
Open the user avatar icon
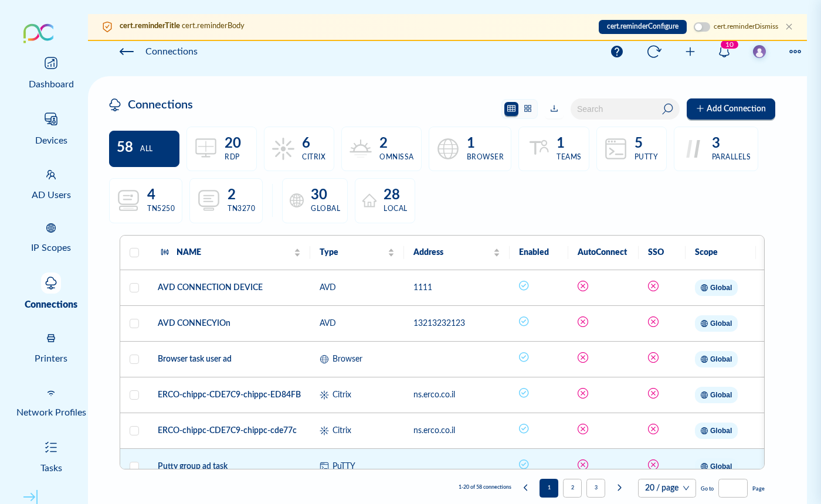point(759,52)
